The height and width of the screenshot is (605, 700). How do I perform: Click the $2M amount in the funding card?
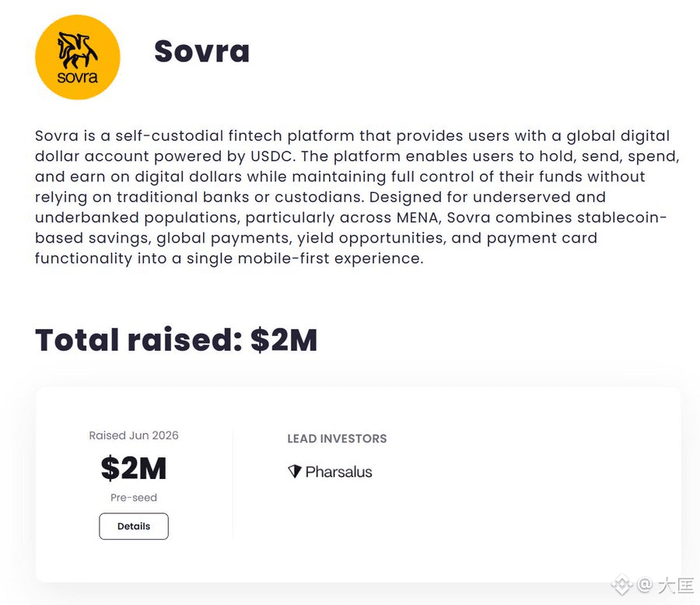pos(134,468)
